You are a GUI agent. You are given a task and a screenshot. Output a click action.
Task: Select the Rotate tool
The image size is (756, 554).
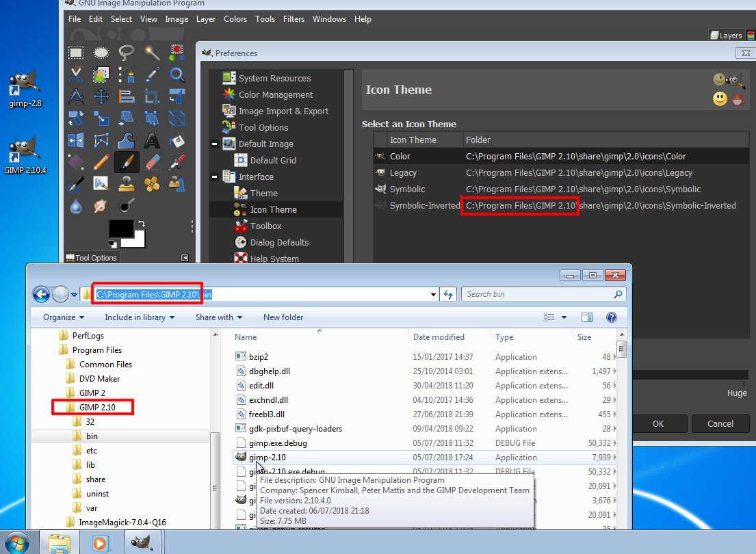[76, 118]
